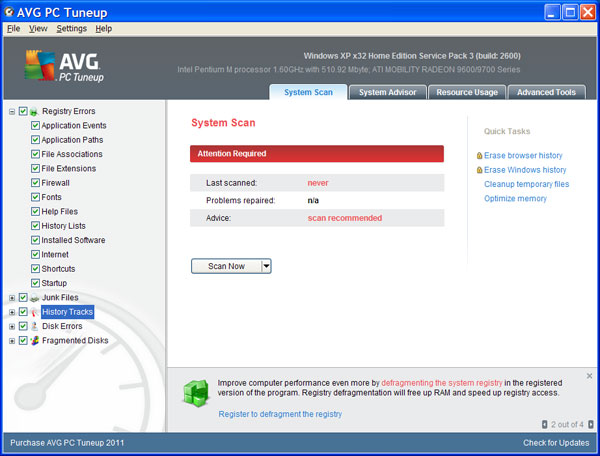Expand the Disk Errors tree node

point(12,327)
